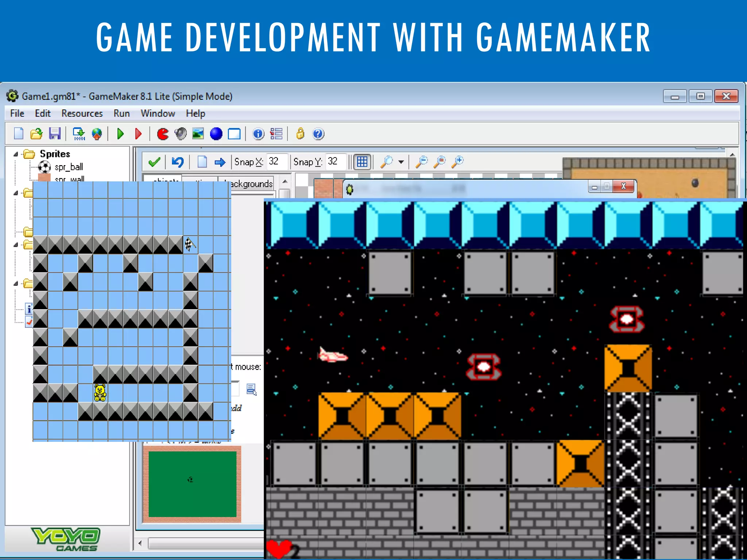Click the Snap Y value field
The height and width of the screenshot is (560, 747).
point(336,162)
